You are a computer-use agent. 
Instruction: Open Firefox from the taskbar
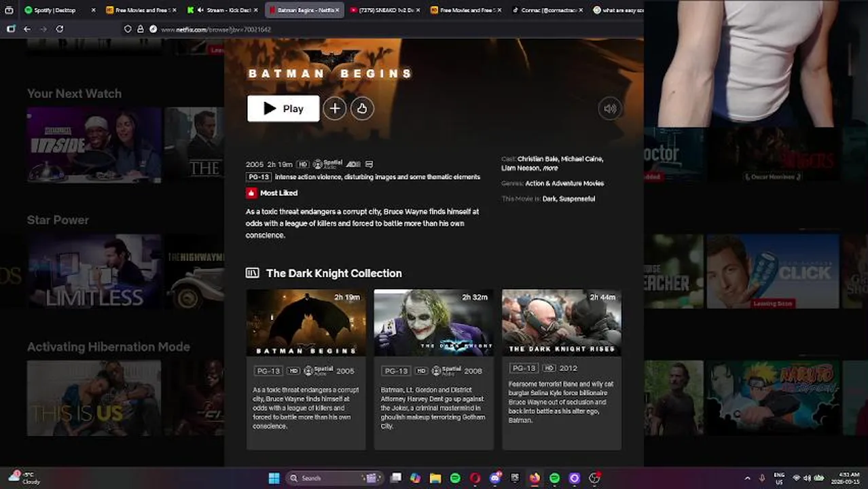(x=535, y=478)
